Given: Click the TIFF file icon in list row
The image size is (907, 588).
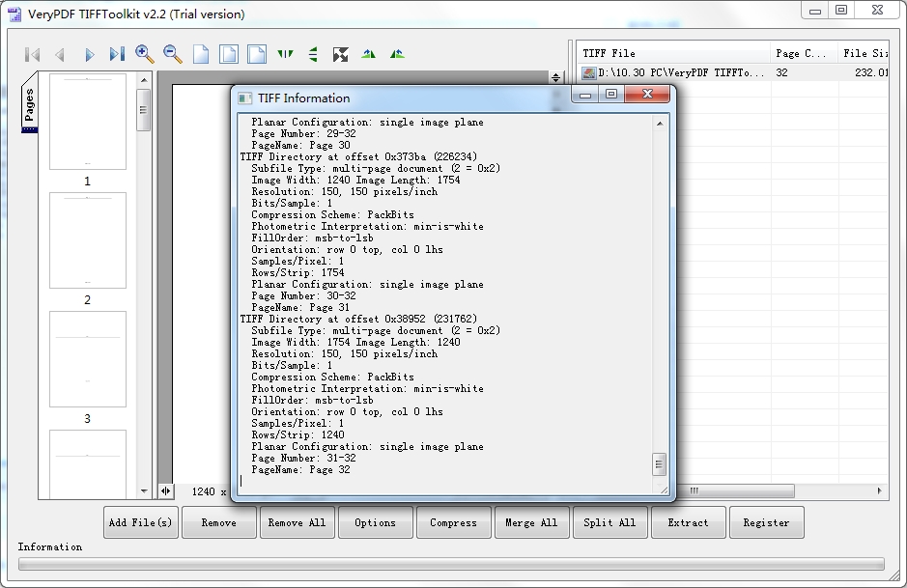Looking at the screenshot, I should [x=589, y=72].
